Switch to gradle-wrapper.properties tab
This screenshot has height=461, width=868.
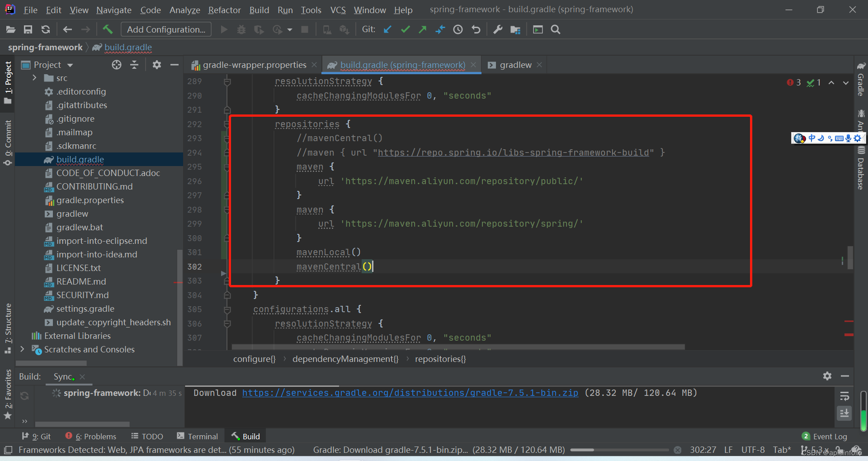coord(254,65)
